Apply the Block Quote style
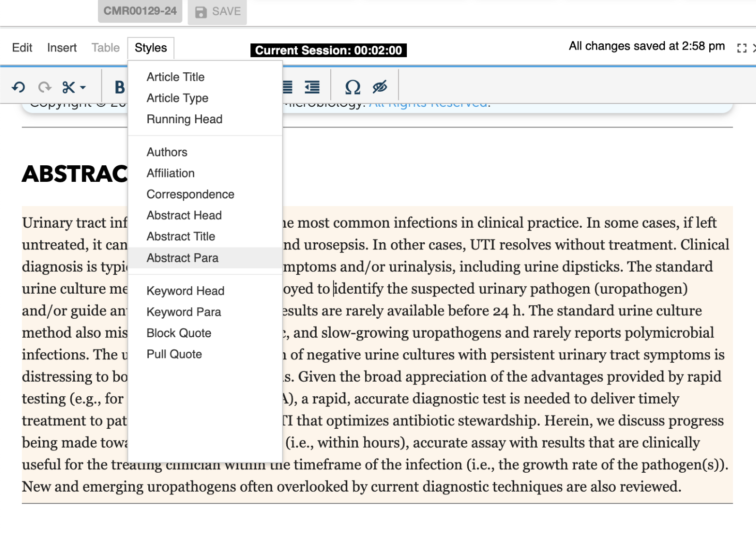This screenshot has width=756, height=536. [205, 333]
